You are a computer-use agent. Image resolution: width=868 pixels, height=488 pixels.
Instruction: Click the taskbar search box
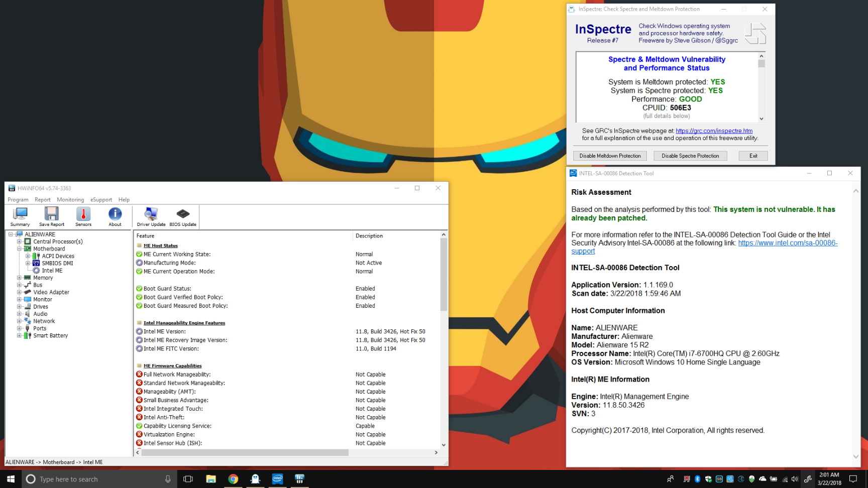(99, 479)
